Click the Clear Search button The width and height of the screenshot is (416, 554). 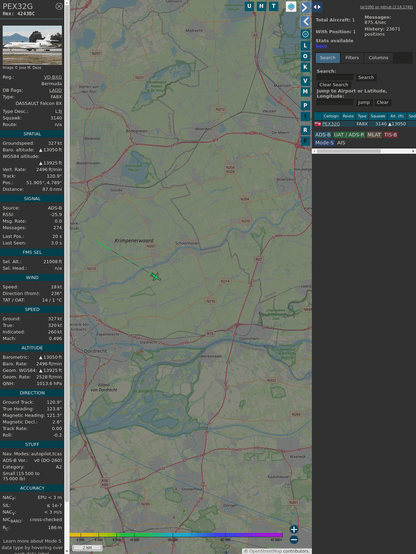(334, 85)
